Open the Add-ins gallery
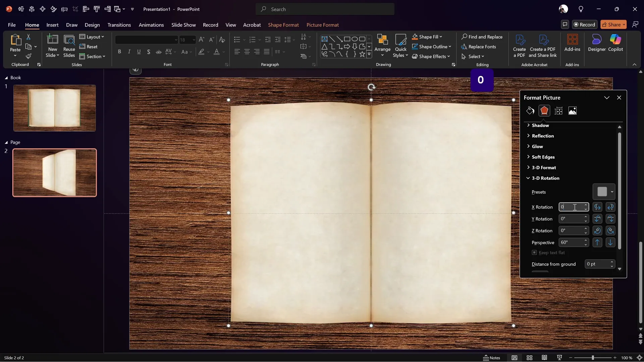This screenshot has width=644, height=362. (x=572, y=43)
